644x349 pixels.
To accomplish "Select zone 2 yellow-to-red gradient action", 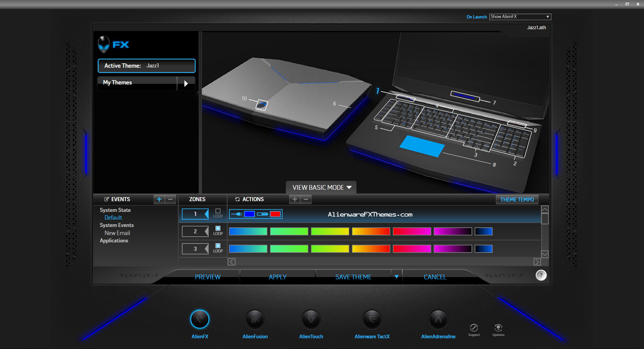I will click(371, 231).
